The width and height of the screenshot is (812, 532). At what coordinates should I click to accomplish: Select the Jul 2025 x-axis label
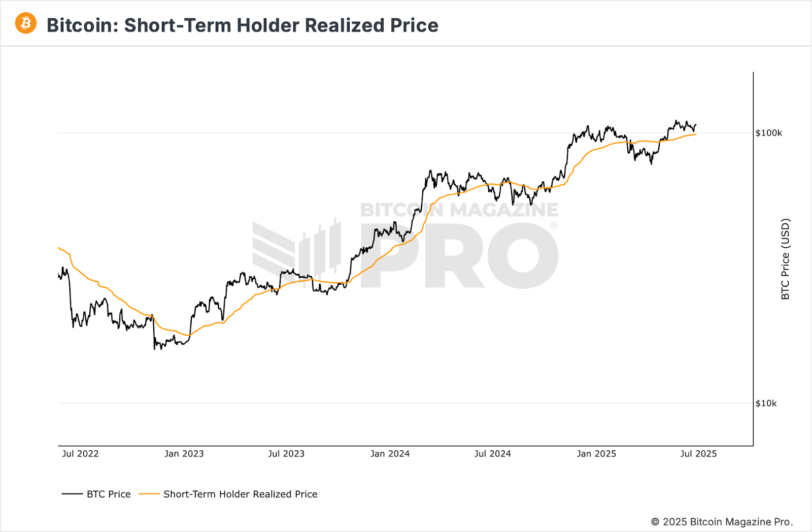pyautogui.click(x=698, y=454)
